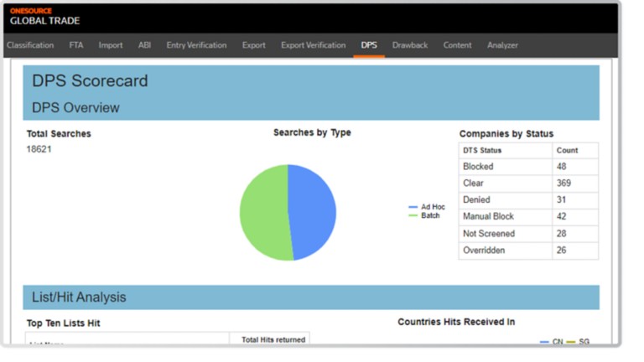Click the count value 369
Screen dimensions: 644x362
pyautogui.click(x=563, y=183)
